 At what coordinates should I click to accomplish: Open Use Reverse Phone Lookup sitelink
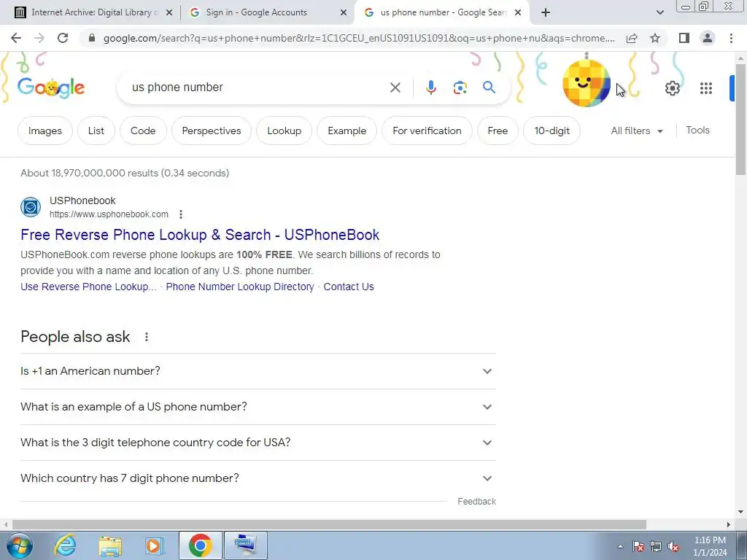tap(88, 287)
